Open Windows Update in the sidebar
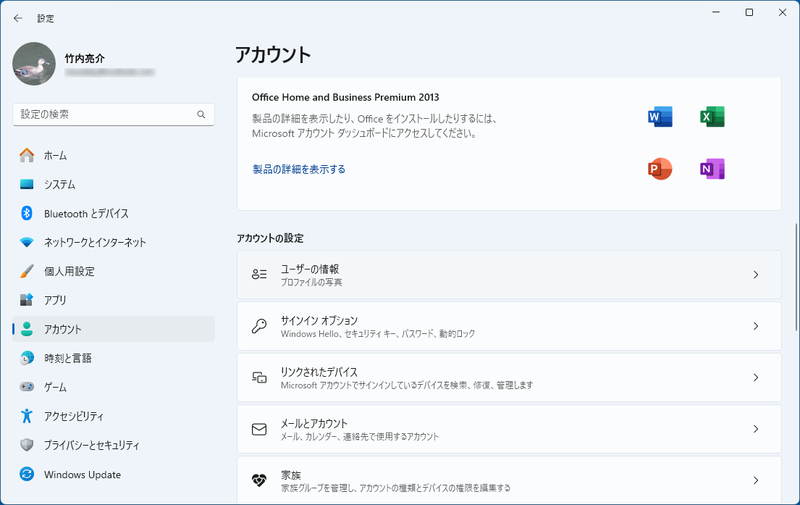The height and width of the screenshot is (505, 800). point(113,474)
